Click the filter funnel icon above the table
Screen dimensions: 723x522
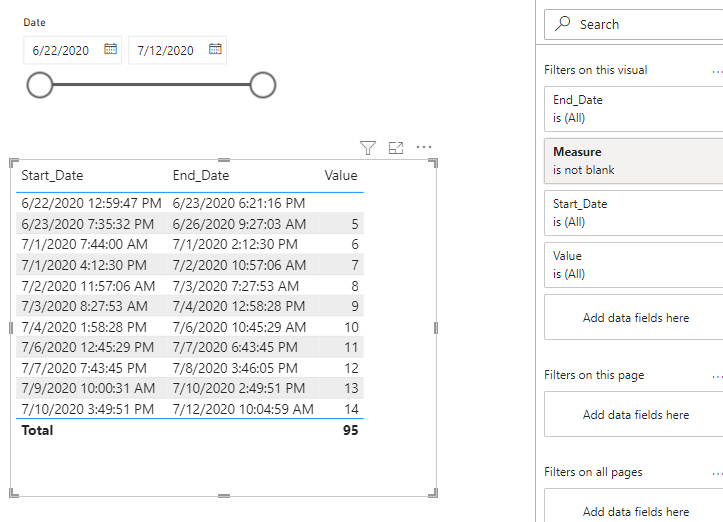click(367, 148)
